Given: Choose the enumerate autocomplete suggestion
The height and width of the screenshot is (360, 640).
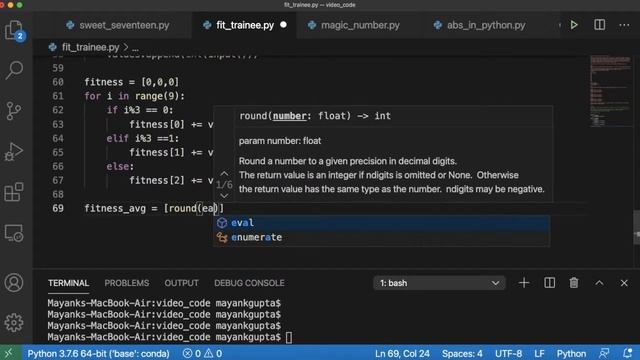Looking at the screenshot, I should 381,237.
